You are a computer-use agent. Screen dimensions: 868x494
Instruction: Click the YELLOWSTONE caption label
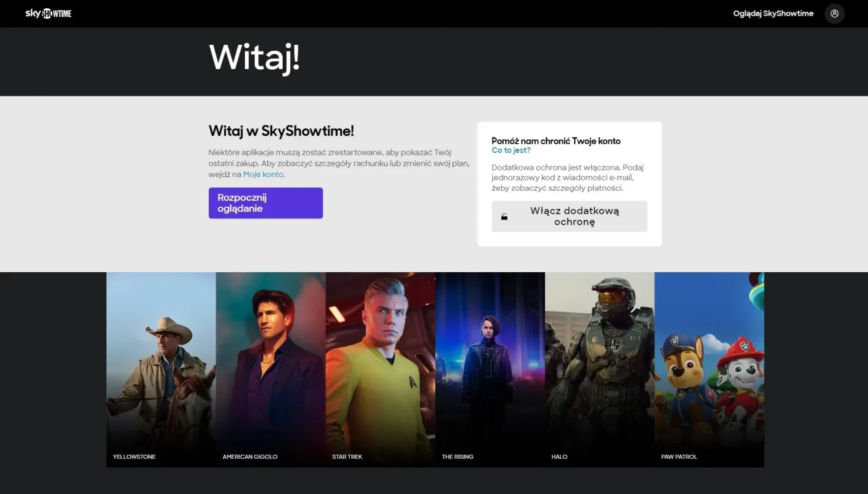click(x=134, y=457)
